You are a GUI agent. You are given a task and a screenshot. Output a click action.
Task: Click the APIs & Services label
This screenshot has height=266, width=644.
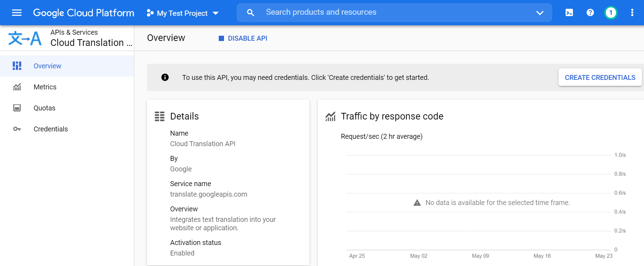point(74,32)
